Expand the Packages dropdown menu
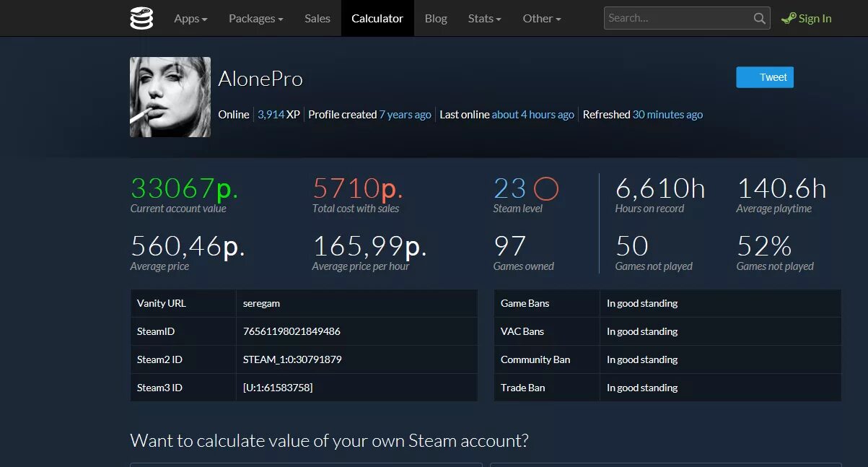 tap(255, 19)
